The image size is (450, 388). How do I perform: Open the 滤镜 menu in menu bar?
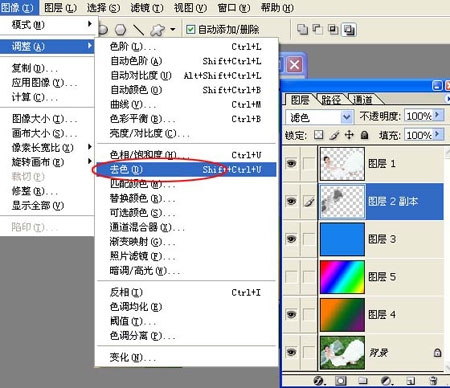[147, 8]
